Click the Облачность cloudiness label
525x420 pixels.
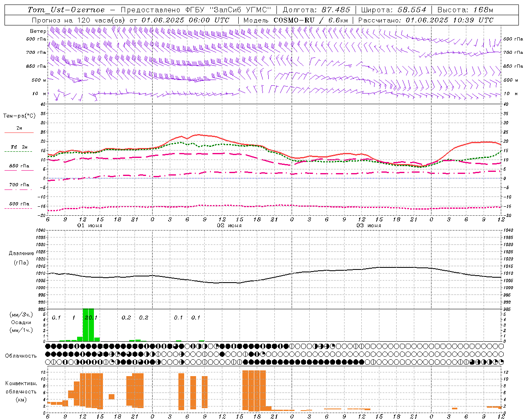tap(21, 356)
